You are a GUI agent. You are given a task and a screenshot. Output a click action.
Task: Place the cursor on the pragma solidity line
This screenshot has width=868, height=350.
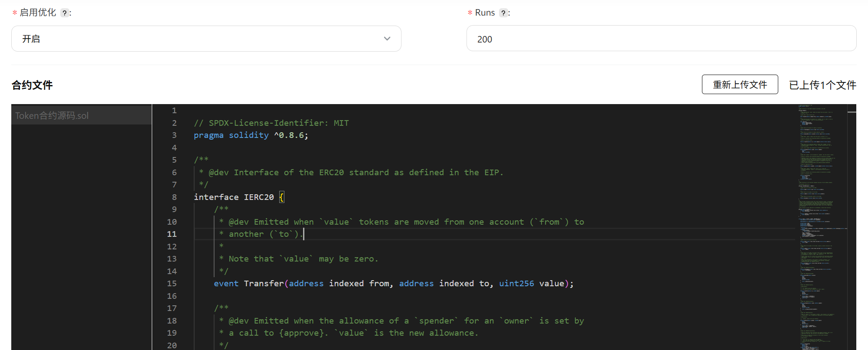251,135
